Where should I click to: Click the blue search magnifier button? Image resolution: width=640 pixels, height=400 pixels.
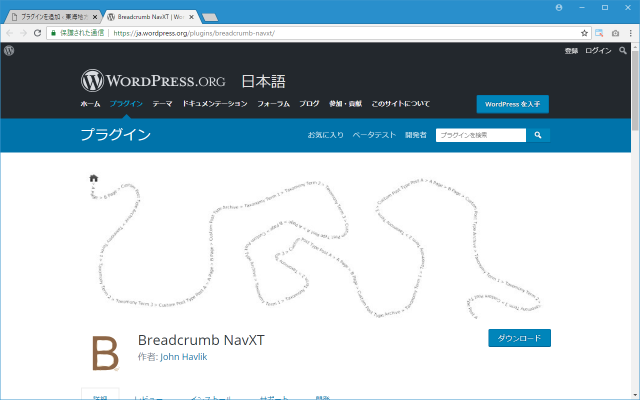tap(538, 134)
